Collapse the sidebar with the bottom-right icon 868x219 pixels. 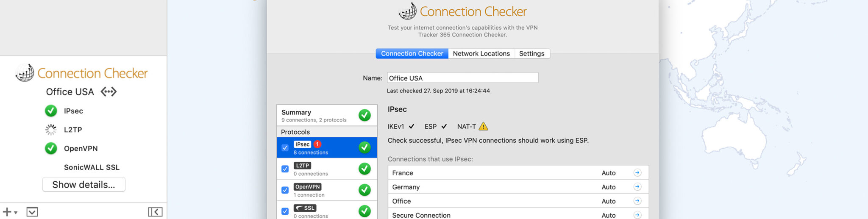coord(155,212)
